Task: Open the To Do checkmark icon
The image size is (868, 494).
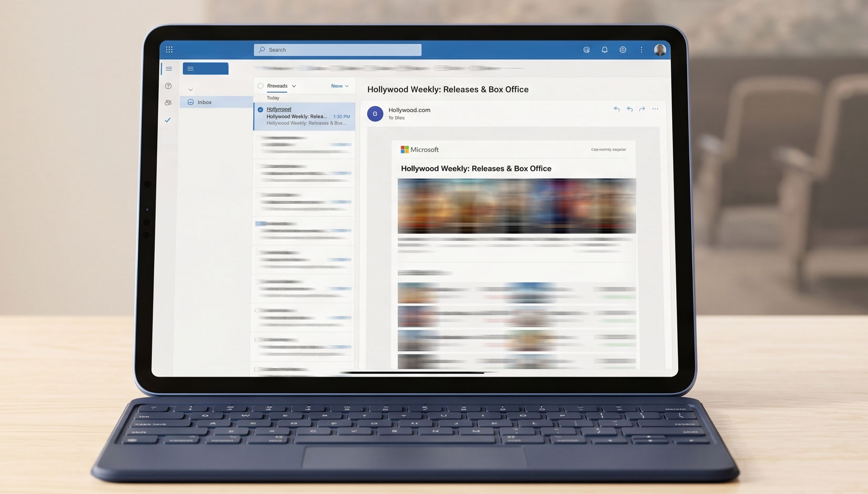Action: click(168, 120)
